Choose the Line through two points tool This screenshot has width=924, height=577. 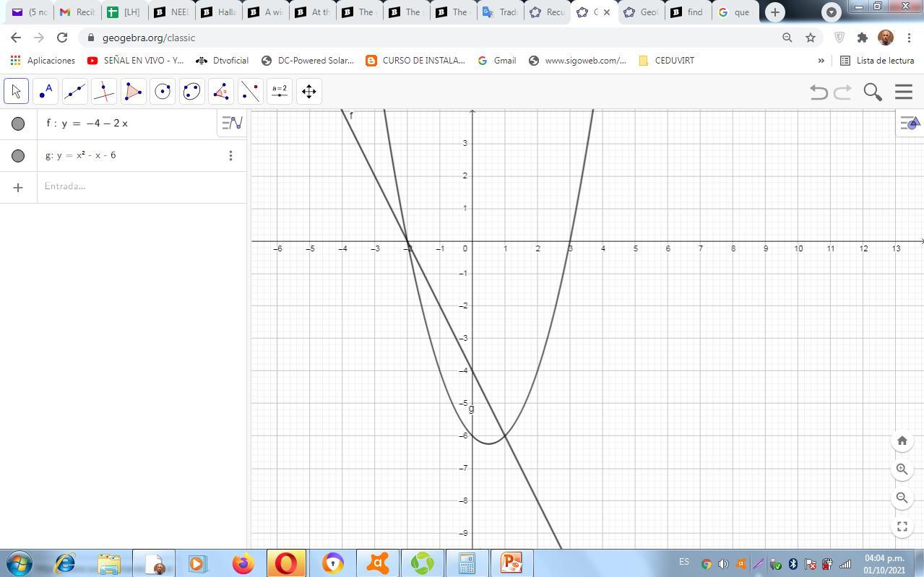coord(74,92)
